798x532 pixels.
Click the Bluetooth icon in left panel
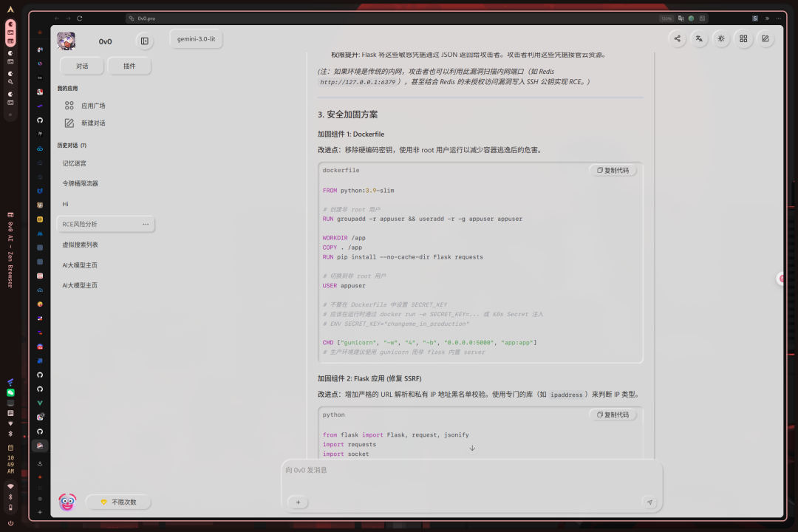[x=10, y=497]
